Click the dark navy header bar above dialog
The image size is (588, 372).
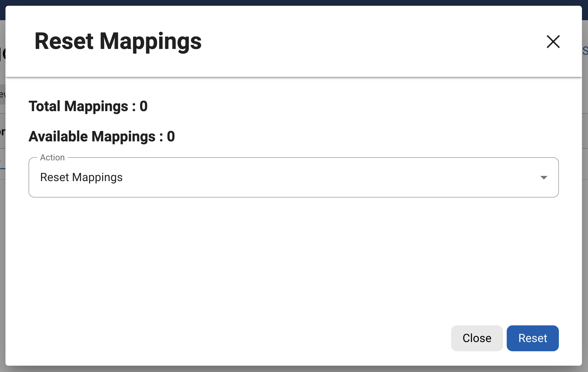click(294, 3)
